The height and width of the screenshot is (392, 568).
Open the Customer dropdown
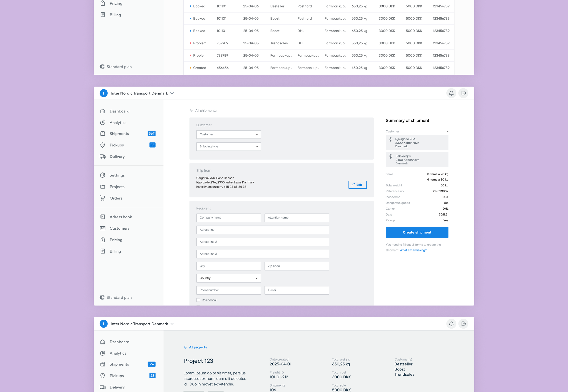point(229,134)
